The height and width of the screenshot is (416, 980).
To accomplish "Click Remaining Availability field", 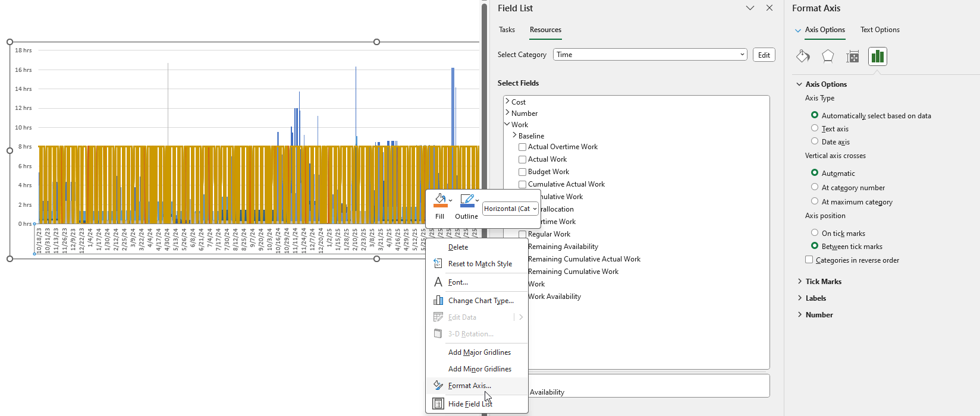I will pyautogui.click(x=563, y=247).
